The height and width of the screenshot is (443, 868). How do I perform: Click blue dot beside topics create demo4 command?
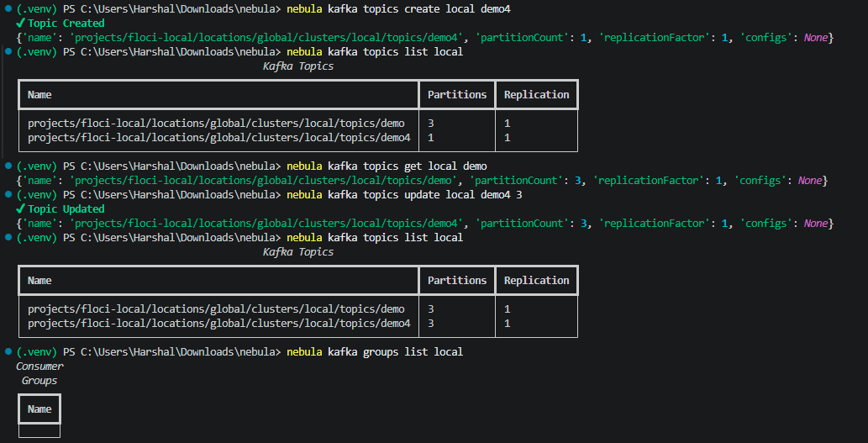8,9
